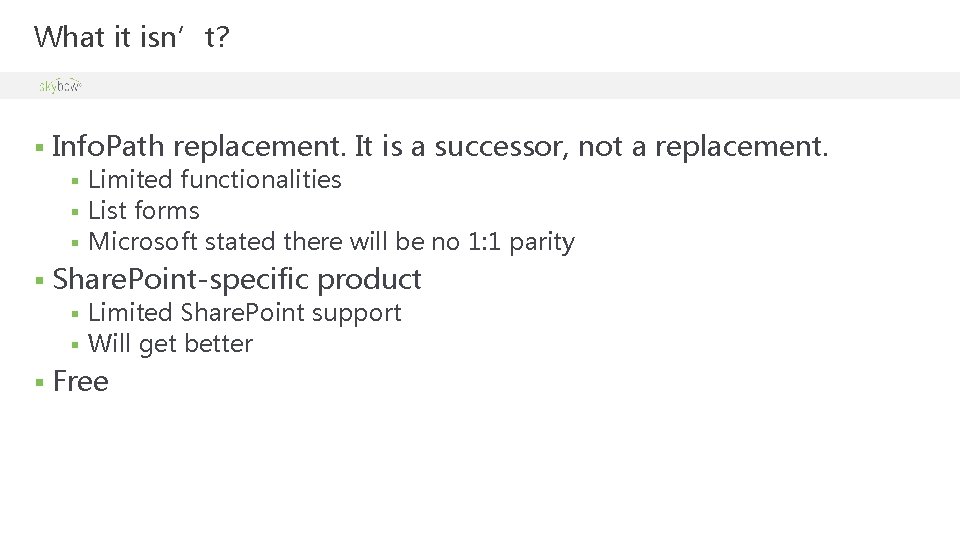Select the "Limited functionalities" text
The height and width of the screenshot is (540, 960).
coord(215,180)
